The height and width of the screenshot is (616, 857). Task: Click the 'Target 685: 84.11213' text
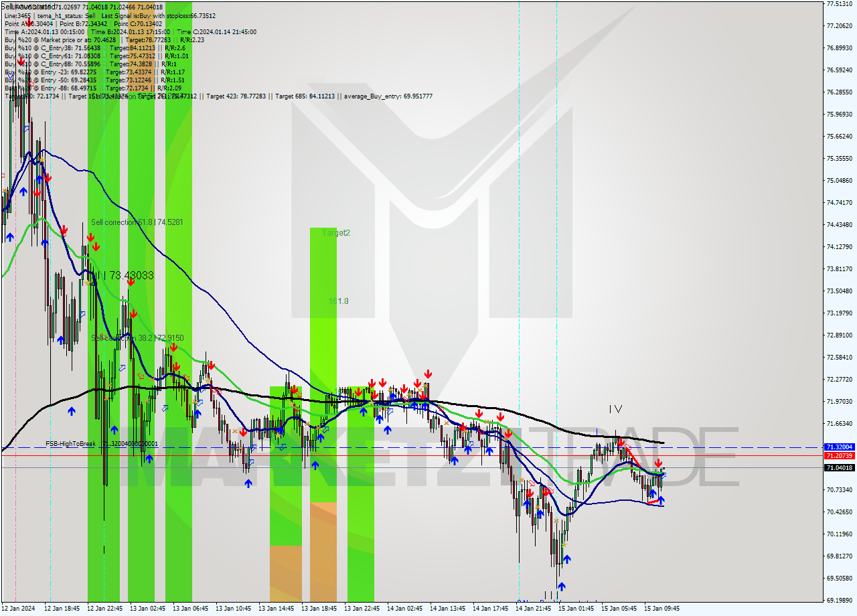point(305,96)
